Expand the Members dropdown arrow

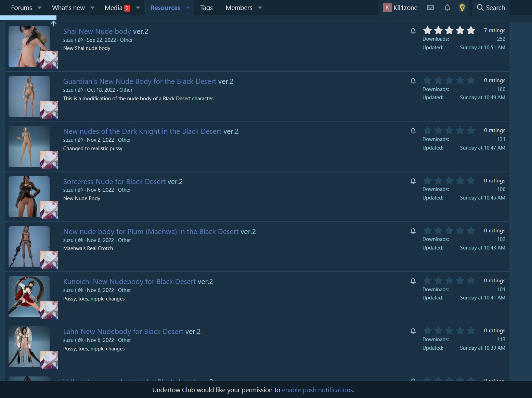[260, 8]
